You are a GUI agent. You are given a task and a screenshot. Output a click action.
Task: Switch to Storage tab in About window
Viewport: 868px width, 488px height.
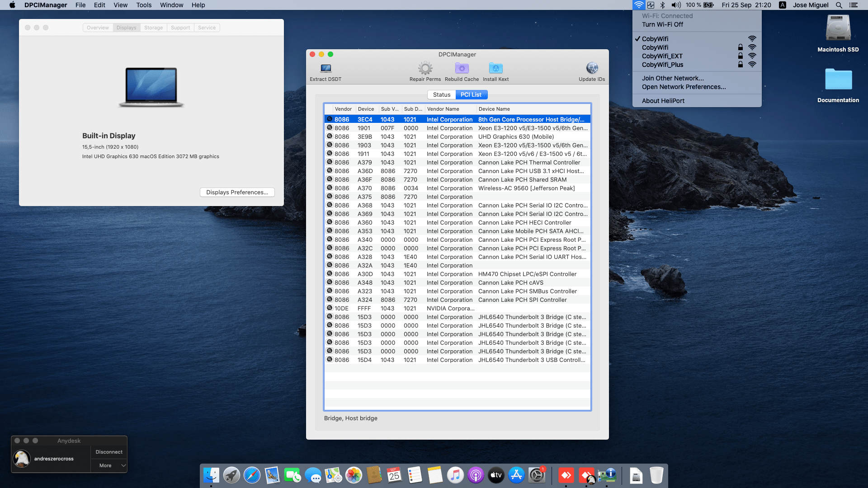(153, 28)
